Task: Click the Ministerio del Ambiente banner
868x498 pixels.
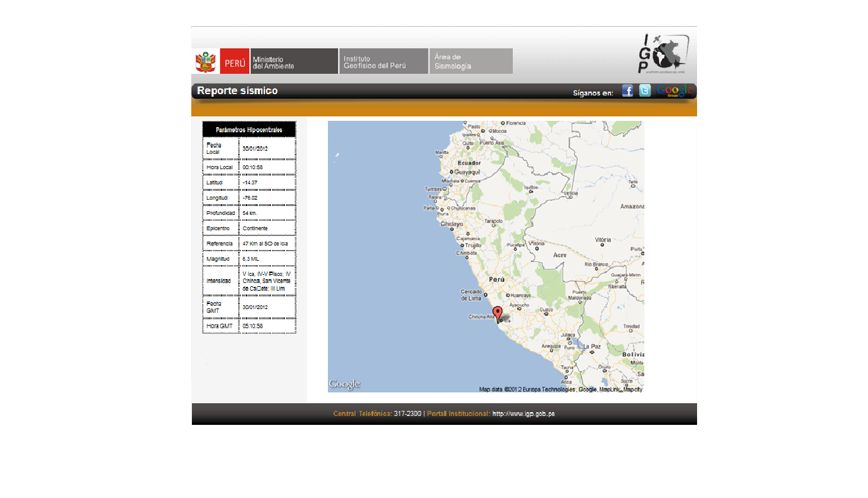Action: (294, 62)
